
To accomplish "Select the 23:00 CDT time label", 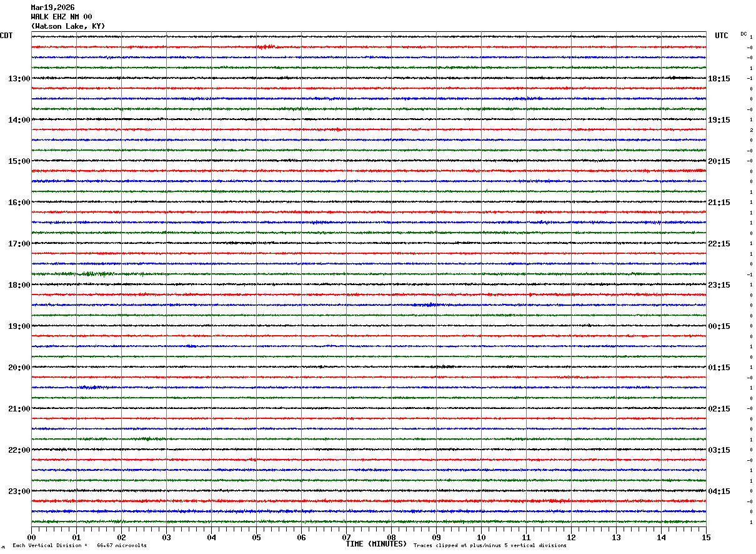I will (x=19, y=491).
